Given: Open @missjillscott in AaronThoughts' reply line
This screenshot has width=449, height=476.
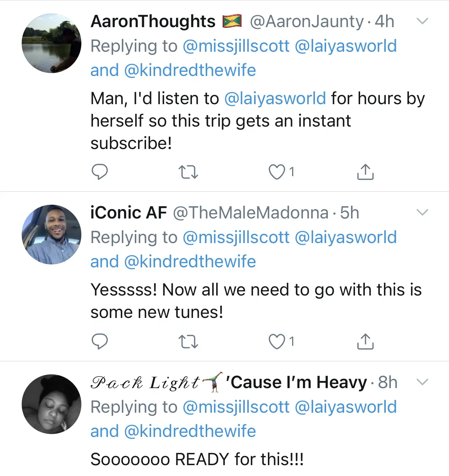Looking at the screenshot, I should (x=236, y=46).
